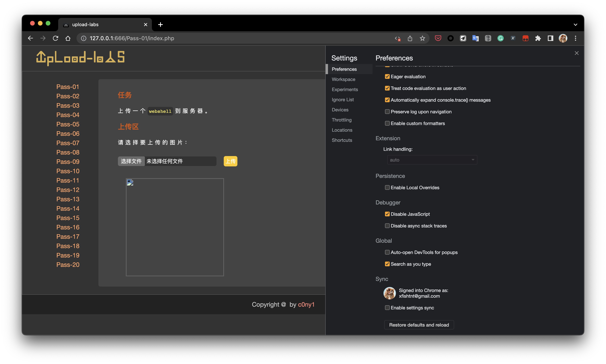Reload the page with the refresh icon

pos(55,38)
